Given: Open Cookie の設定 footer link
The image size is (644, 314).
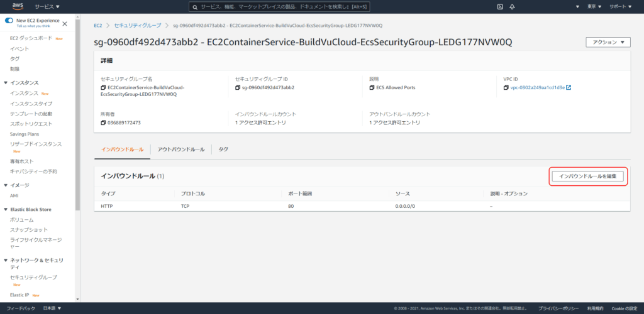Looking at the screenshot, I should [624, 308].
